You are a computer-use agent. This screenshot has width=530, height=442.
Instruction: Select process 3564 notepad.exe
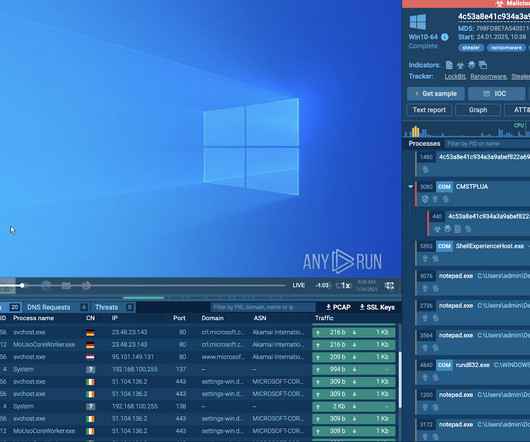[473, 342]
